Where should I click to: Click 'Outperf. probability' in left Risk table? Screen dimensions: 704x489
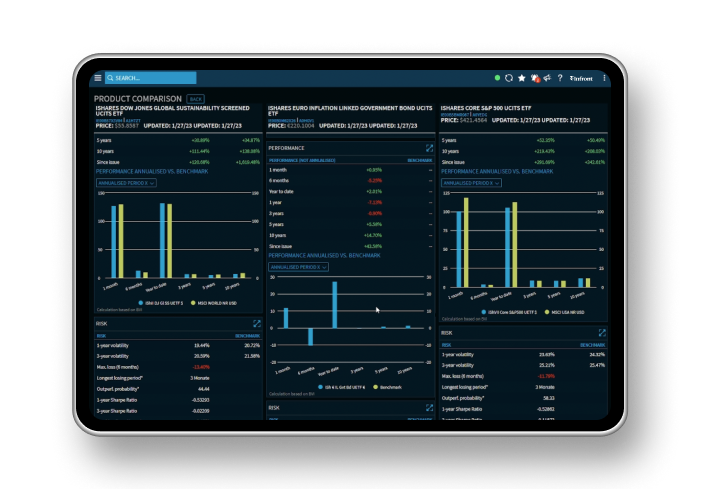pos(118,389)
